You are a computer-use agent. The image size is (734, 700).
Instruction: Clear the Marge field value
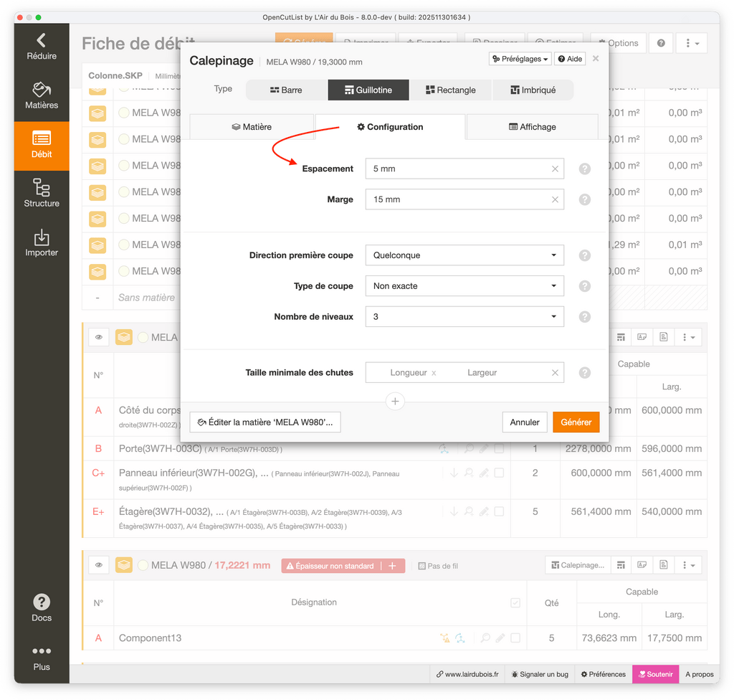(555, 199)
